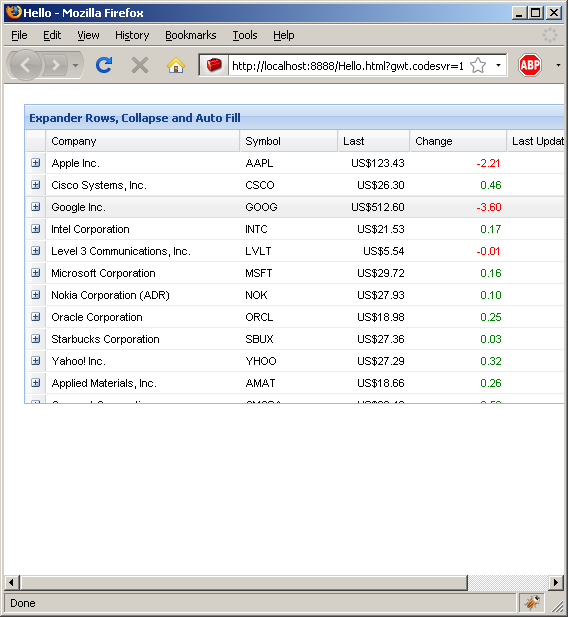Stop loading with the X icon
This screenshot has height=617, width=568.
[140, 65]
